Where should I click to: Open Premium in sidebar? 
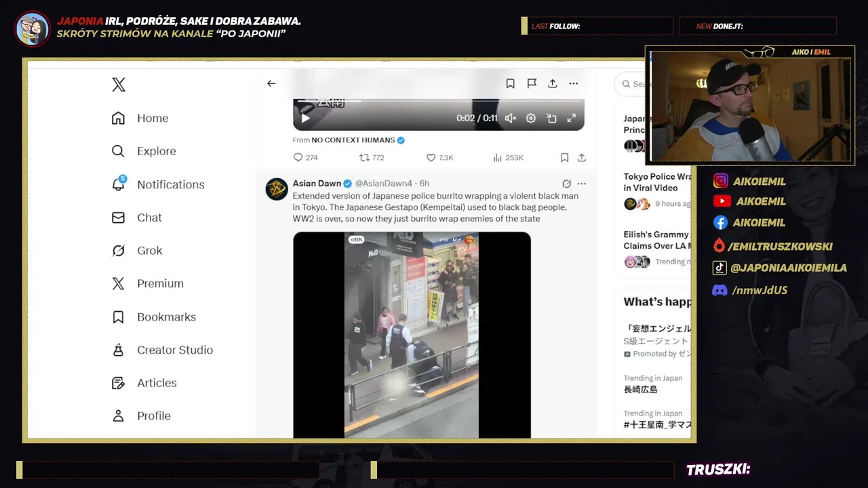pyautogui.click(x=147, y=283)
